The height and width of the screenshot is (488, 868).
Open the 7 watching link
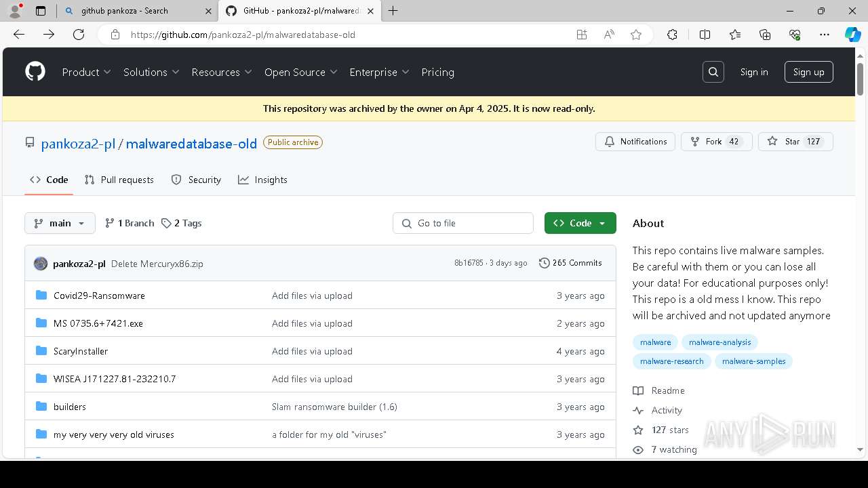(x=665, y=449)
